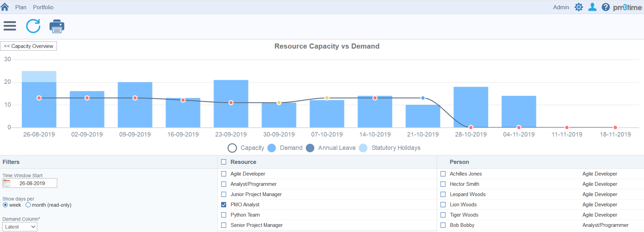
Task: Refresh the capacity chart
Action: (x=33, y=26)
